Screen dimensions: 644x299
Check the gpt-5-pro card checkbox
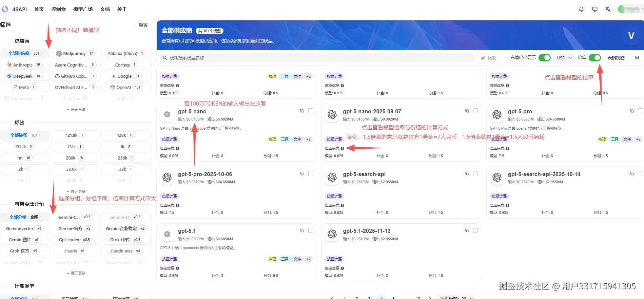[x=640, y=111]
